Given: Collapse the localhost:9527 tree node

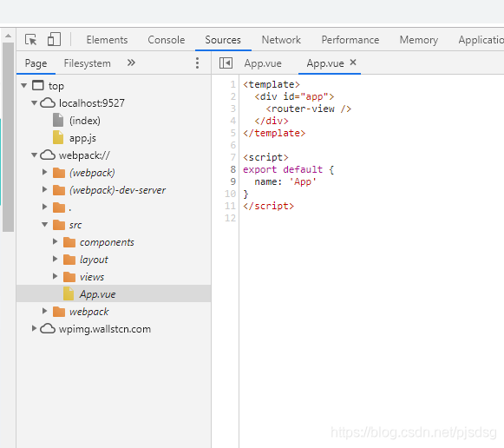Looking at the screenshot, I should click(x=34, y=103).
